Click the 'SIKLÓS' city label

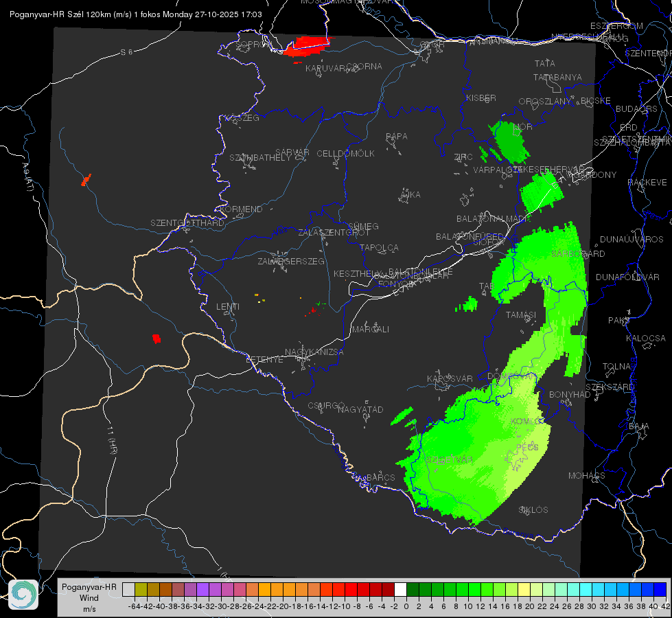(533, 510)
